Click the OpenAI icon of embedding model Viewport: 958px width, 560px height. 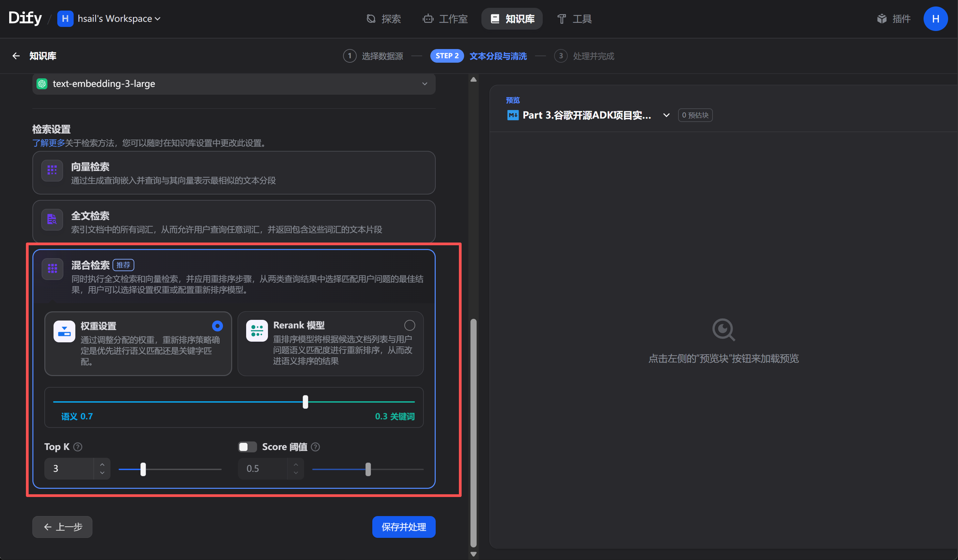[42, 83]
